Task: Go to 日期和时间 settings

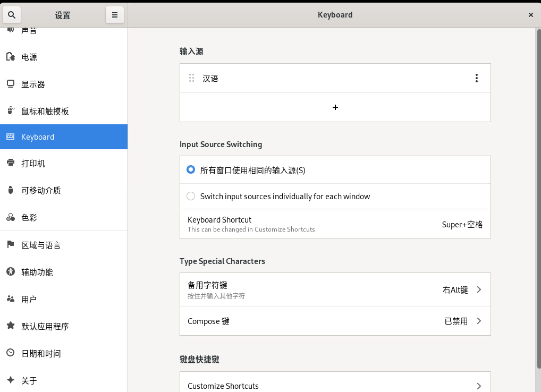Action: coord(41,353)
